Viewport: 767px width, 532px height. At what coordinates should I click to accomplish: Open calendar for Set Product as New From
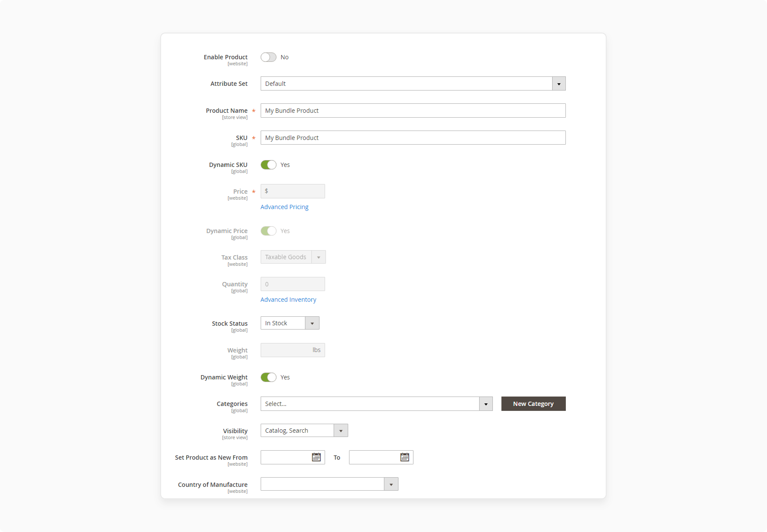click(316, 457)
